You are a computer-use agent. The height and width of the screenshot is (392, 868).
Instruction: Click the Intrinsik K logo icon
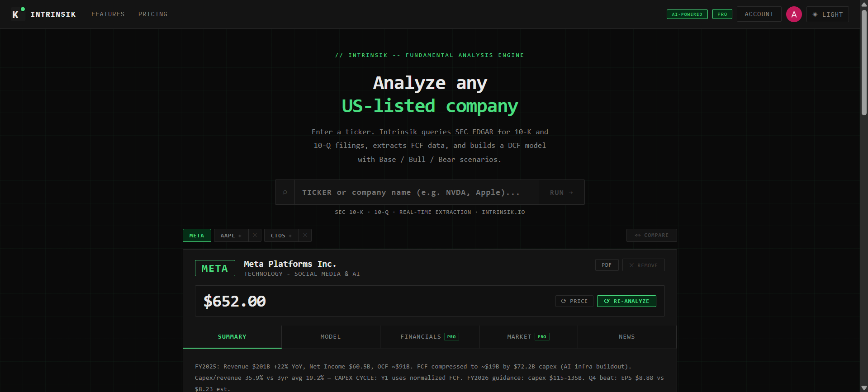tap(18, 14)
